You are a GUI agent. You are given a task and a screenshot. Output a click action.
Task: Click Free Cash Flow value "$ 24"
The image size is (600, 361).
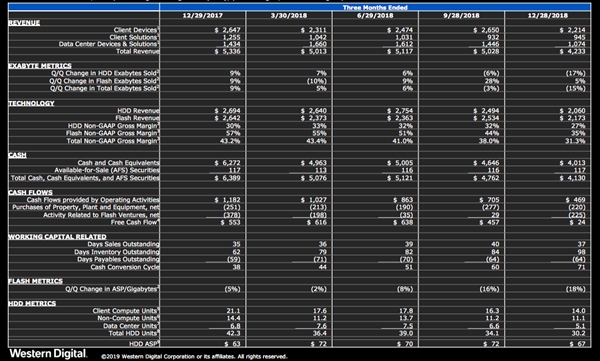577,222
